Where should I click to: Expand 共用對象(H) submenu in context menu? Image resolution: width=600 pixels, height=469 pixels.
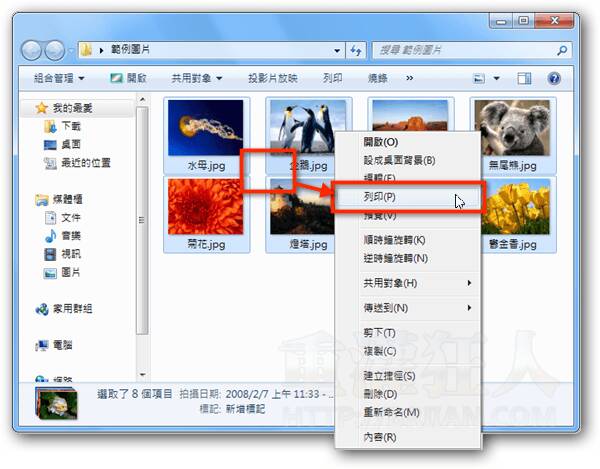[469, 283]
